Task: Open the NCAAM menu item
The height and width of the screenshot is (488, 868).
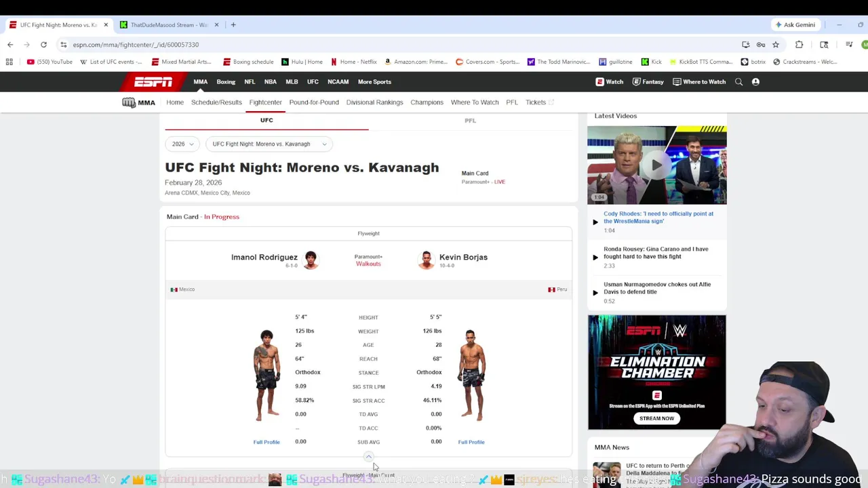Action: point(338,82)
